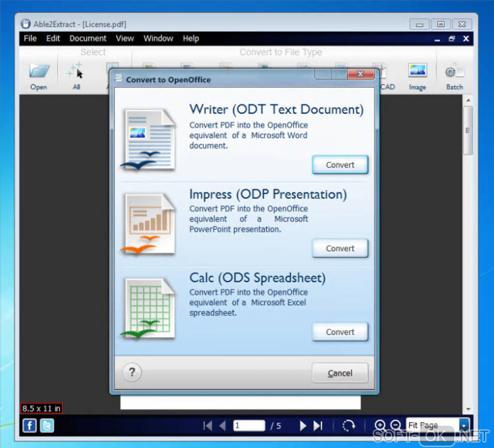Click the Impress (ODP Presentation) heading

(268, 194)
